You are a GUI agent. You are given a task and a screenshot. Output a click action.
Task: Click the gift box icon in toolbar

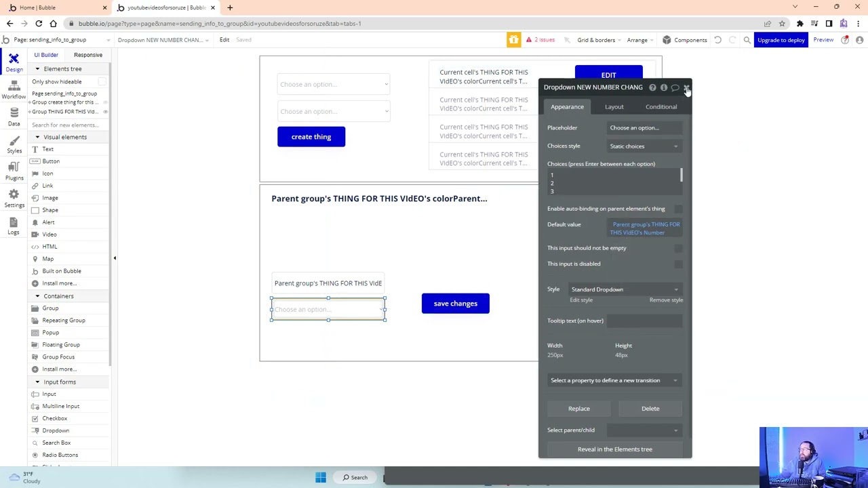[x=513, y=40]
